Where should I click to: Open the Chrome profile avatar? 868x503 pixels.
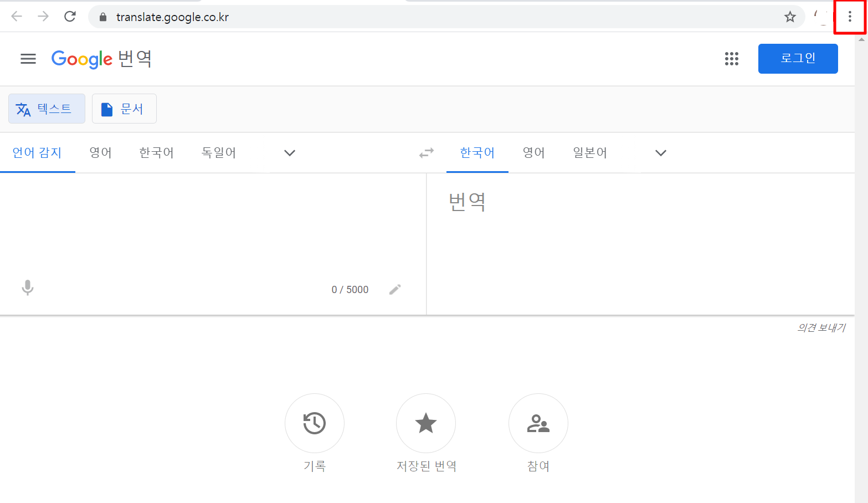point(822,17)
